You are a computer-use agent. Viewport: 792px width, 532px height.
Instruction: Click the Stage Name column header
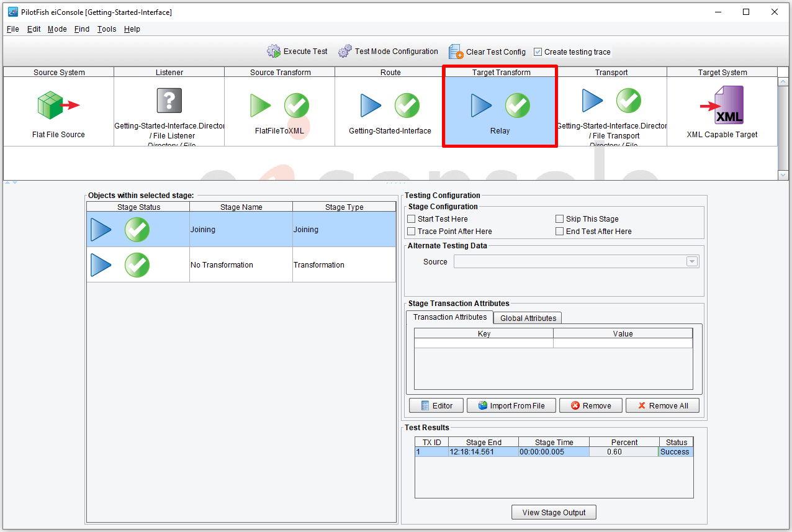click(241, 207)
